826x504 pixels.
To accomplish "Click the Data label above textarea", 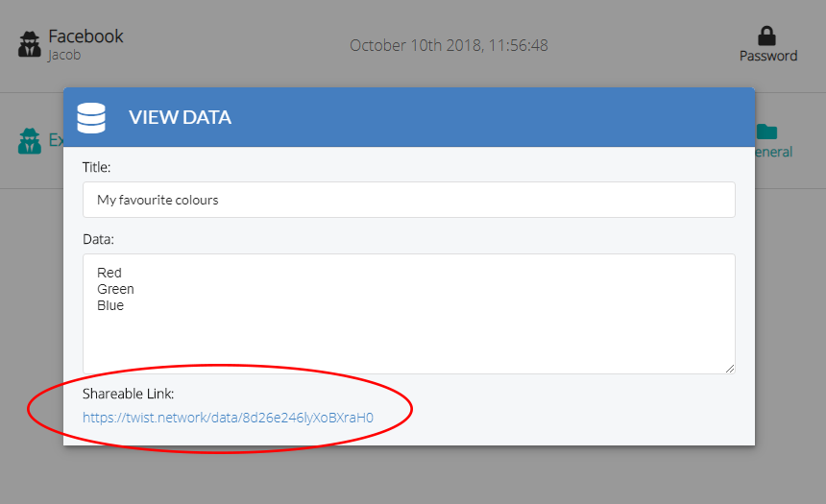I will [98, 239].
